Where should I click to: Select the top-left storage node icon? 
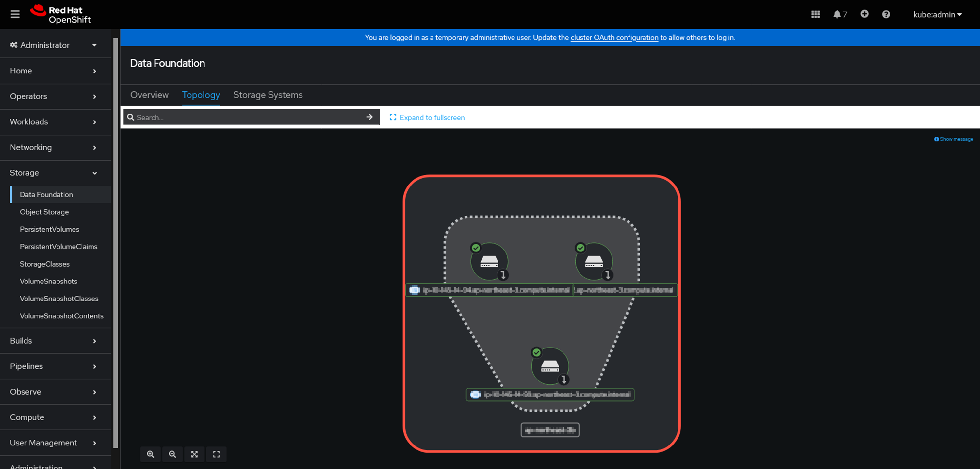489,261
